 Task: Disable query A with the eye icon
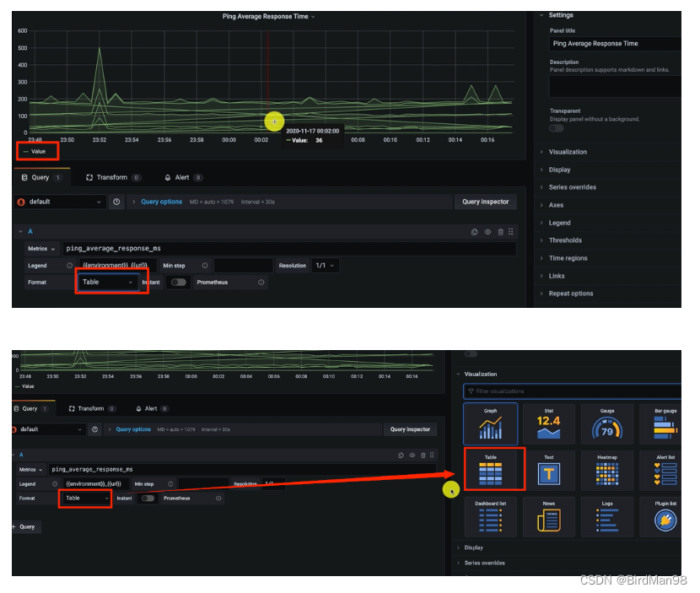pyautogui.click(x=488, y=231)
